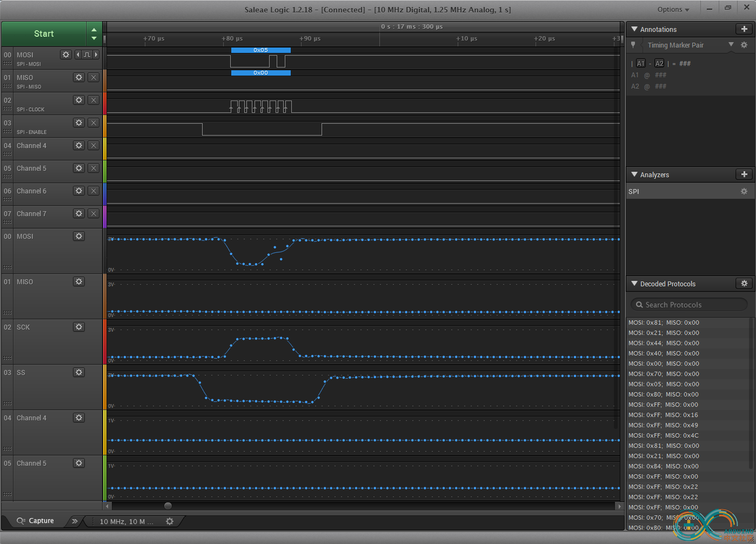Collapse the Analyzers panel triangle

pos(634,174)
